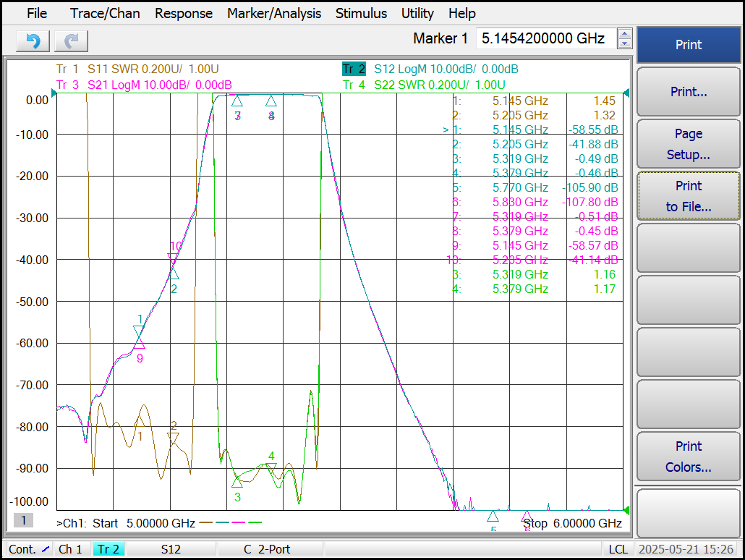Screen dimensions: 745x560
Task: Edit the Marker 1 frequency field
Action: click(x=546, y=38)
